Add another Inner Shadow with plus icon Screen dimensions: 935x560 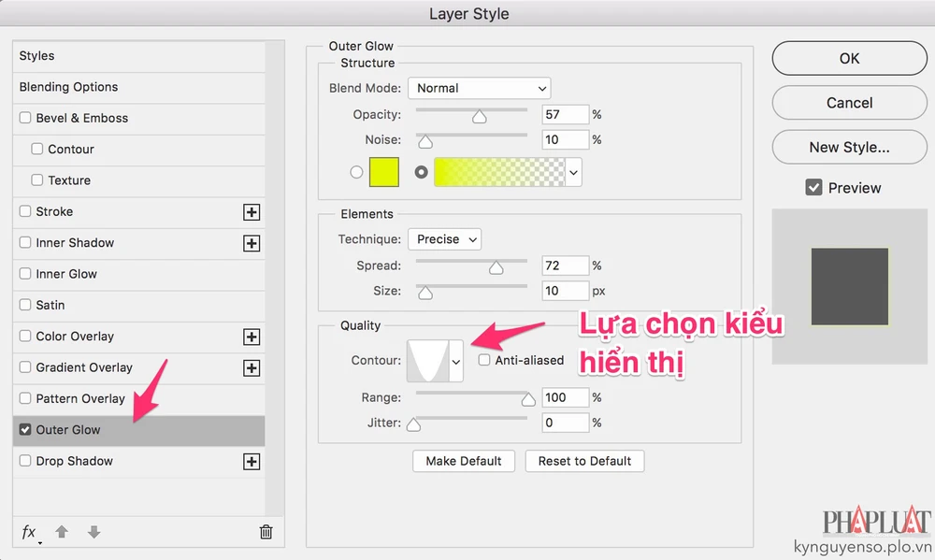[x=251, y=243]
